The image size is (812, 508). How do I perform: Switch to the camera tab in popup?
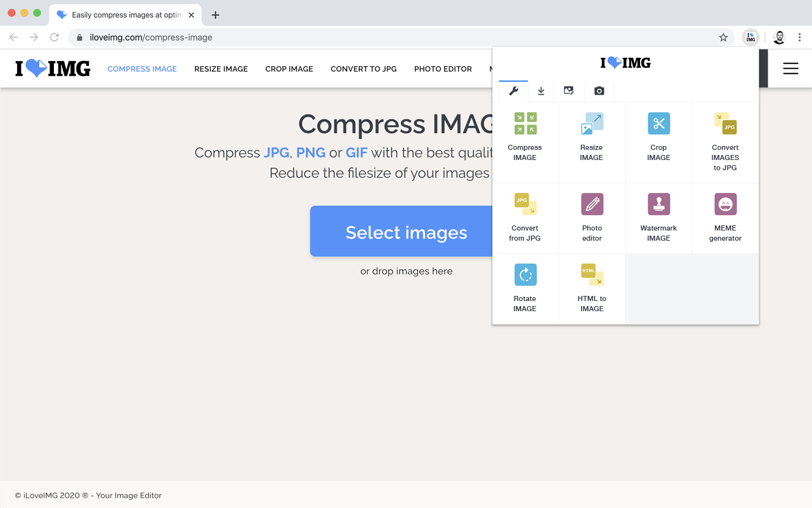point(599,91)
